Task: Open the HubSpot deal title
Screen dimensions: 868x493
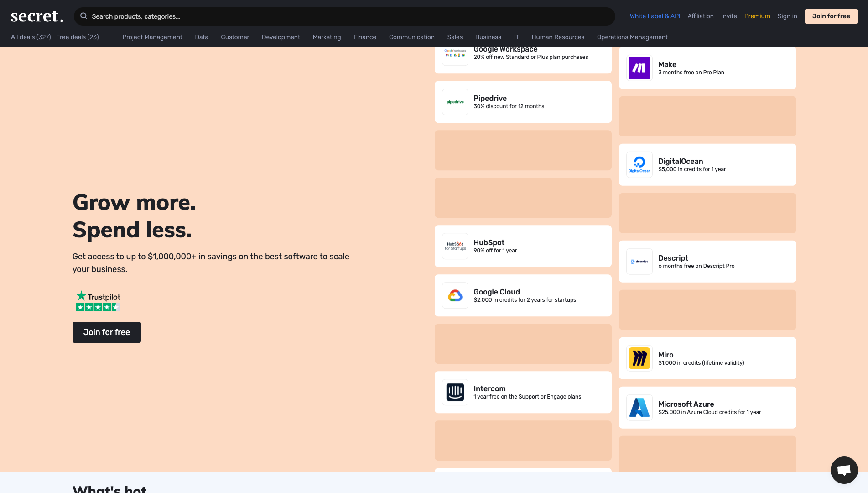Action: point(489,242)
